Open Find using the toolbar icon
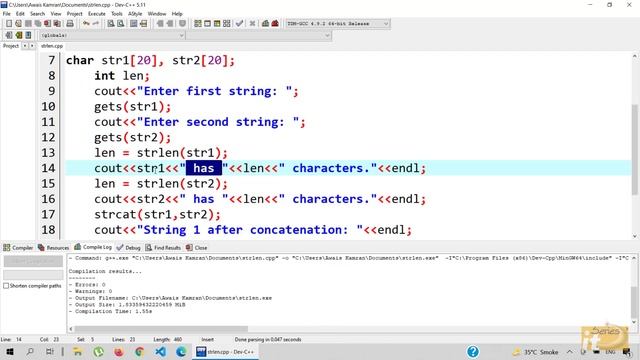Viewport: 640px width, 360px height. pyautogui.click(x=111, y=24)
